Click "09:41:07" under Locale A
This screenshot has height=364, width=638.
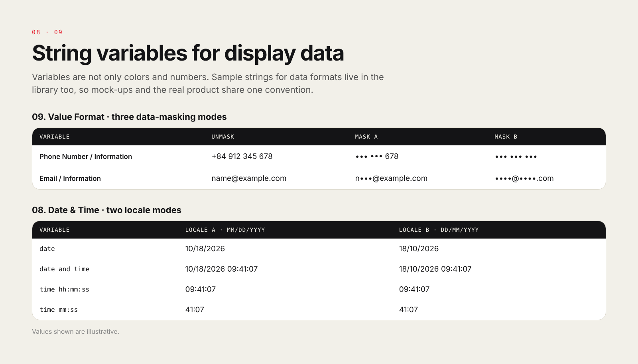[200, 289]
